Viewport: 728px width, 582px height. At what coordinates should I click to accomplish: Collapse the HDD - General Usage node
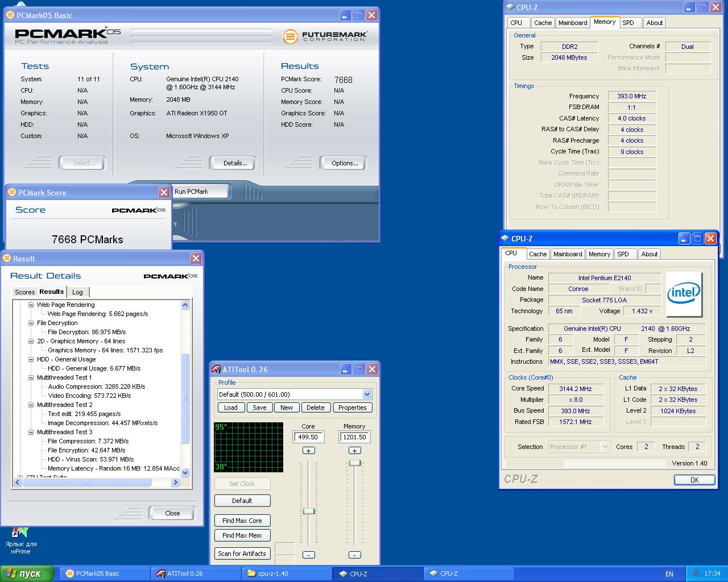(x=31, y=360)
